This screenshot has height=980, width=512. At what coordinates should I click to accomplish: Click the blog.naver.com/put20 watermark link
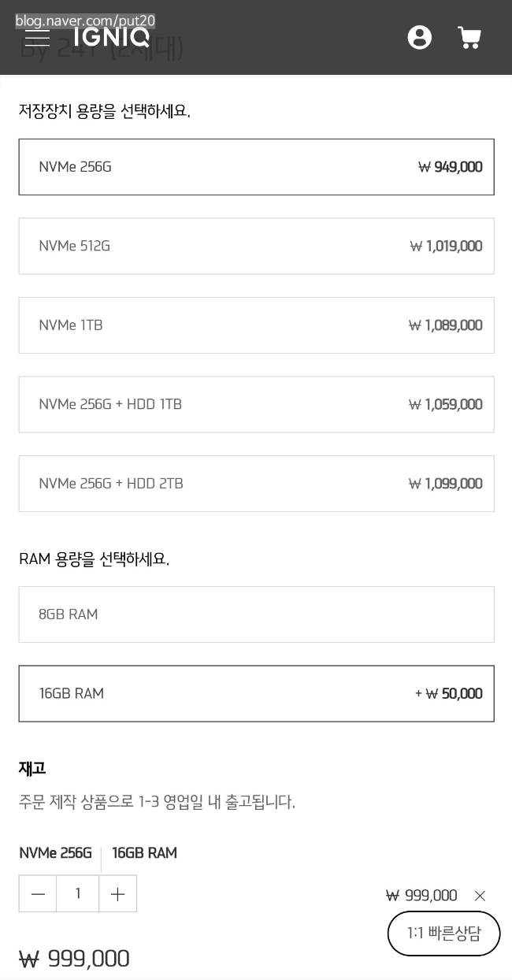[x=85, y=21]
